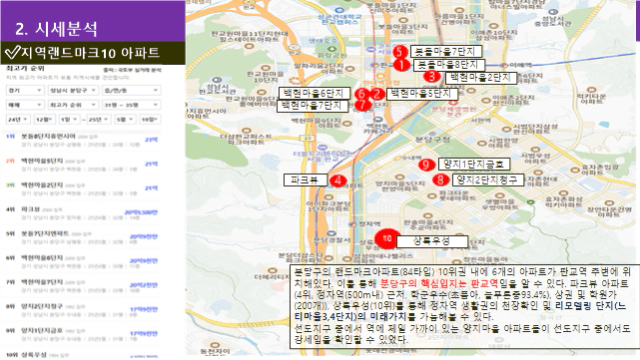Open the 12월 start month dropdown
Screen dimensions: 640x360
[44, 119]
